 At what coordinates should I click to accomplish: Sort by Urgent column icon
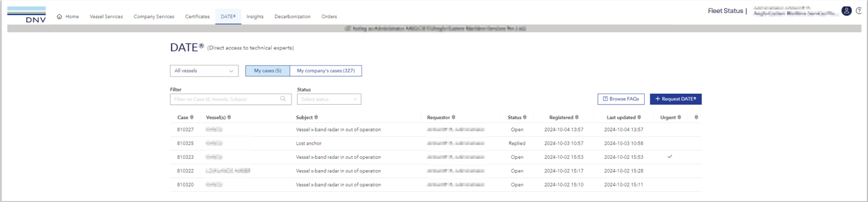[x=679, y=117]
